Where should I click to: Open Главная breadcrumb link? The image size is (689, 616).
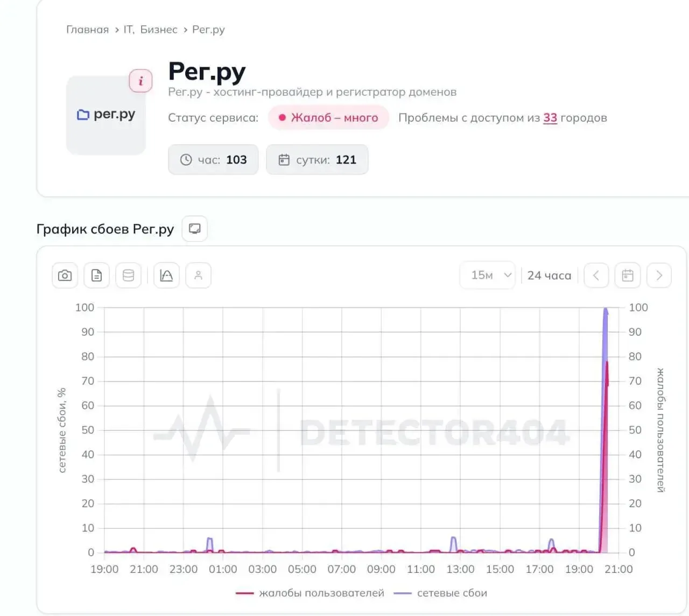point(87,30)
